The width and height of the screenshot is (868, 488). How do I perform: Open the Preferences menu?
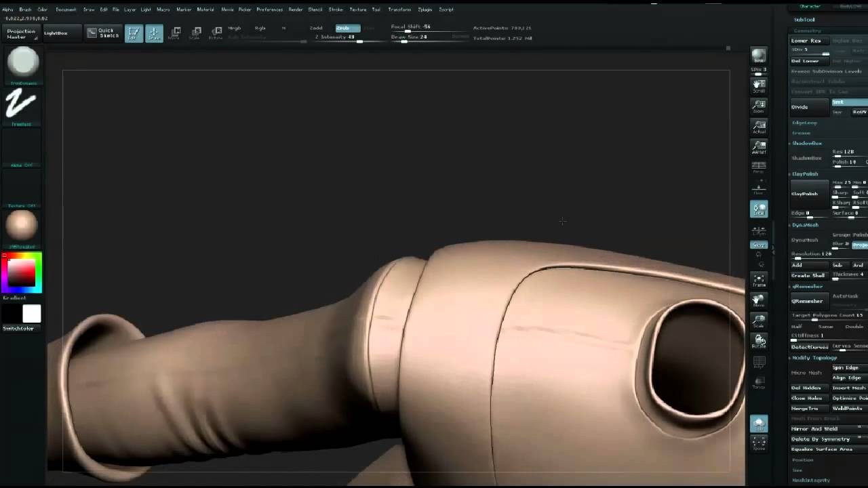[270, 9]
